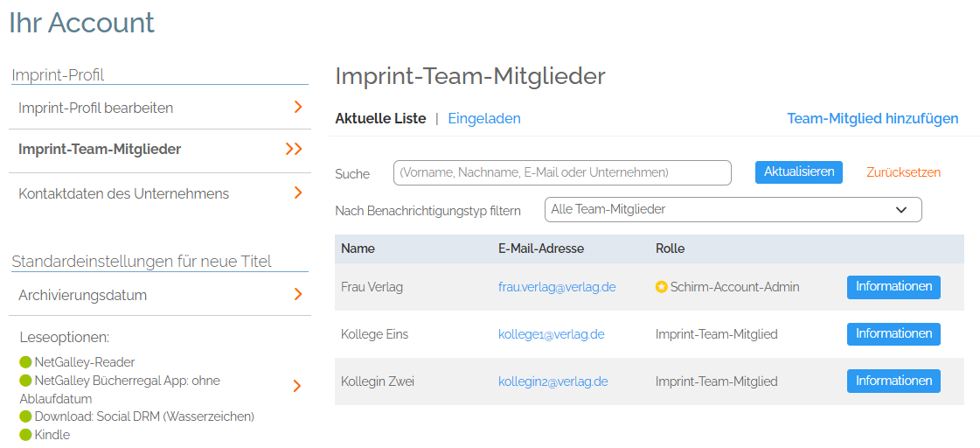The width and height of the screenshot is (980, 448).
Task: Click the E-Mail-Adresse column header
Action: pyautogui.click(x=540, y=248)
